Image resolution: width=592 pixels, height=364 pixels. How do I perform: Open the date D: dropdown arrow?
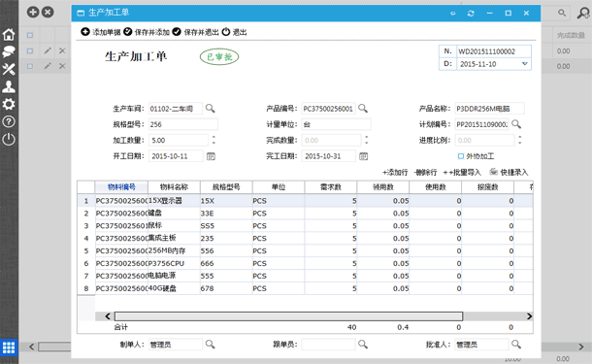pos(524,64)
